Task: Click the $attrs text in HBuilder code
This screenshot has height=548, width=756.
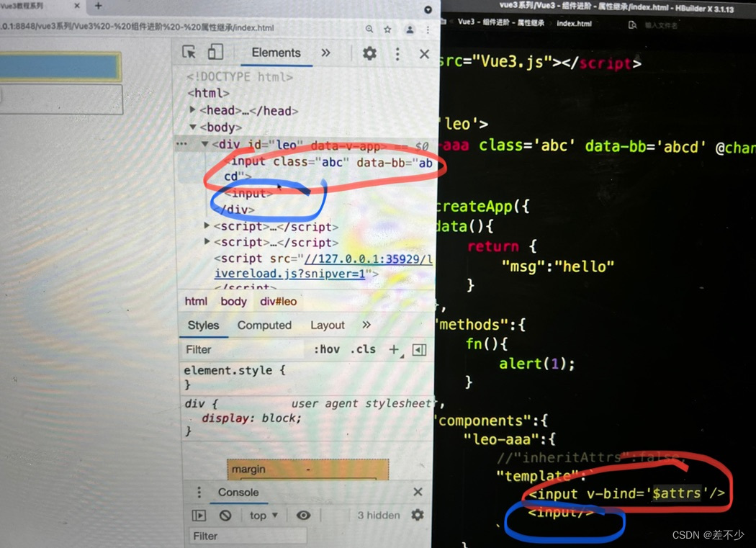Action: point(677,493)
